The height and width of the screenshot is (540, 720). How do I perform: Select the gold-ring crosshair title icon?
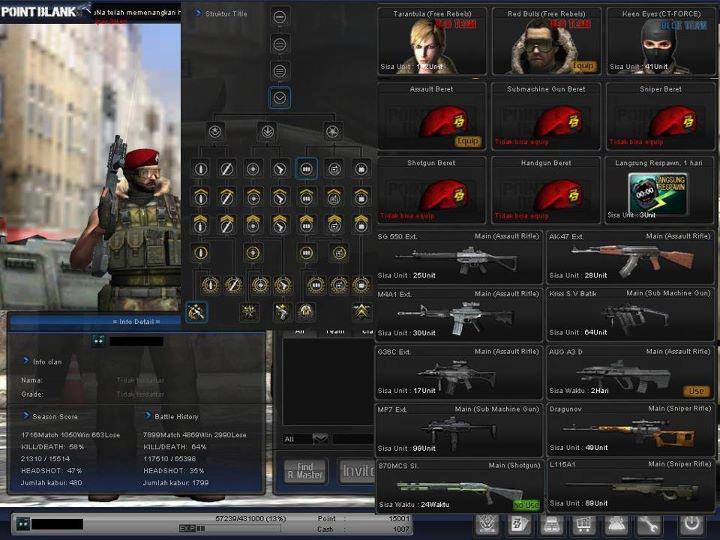(253, 253)
